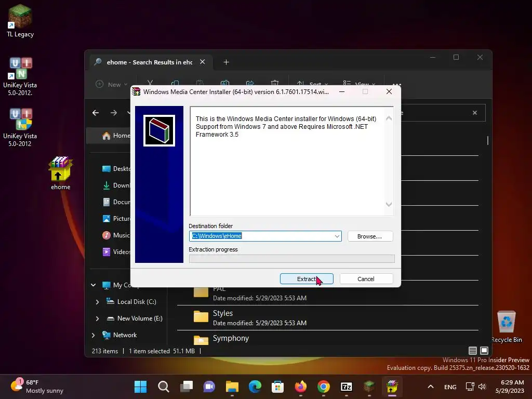Open Microsoft Store from taskbar
Viewport: 532px width, 399px height.
tap(277, 387)
